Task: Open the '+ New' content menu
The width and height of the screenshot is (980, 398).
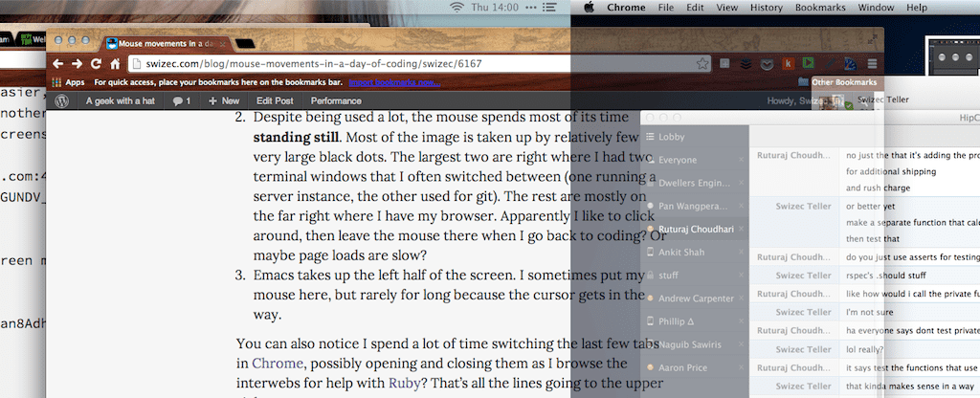Action: click(224, 100)
